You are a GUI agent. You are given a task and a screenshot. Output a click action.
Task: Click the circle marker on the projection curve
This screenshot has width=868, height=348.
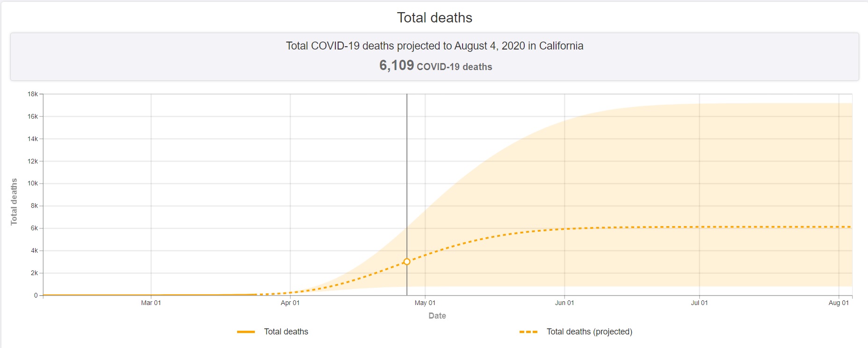pyautogui.click(x=407, y=262)
